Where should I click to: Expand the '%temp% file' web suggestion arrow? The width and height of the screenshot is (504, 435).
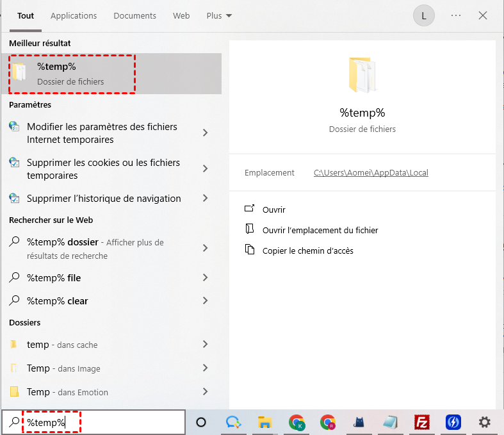[x=205, y=278]
